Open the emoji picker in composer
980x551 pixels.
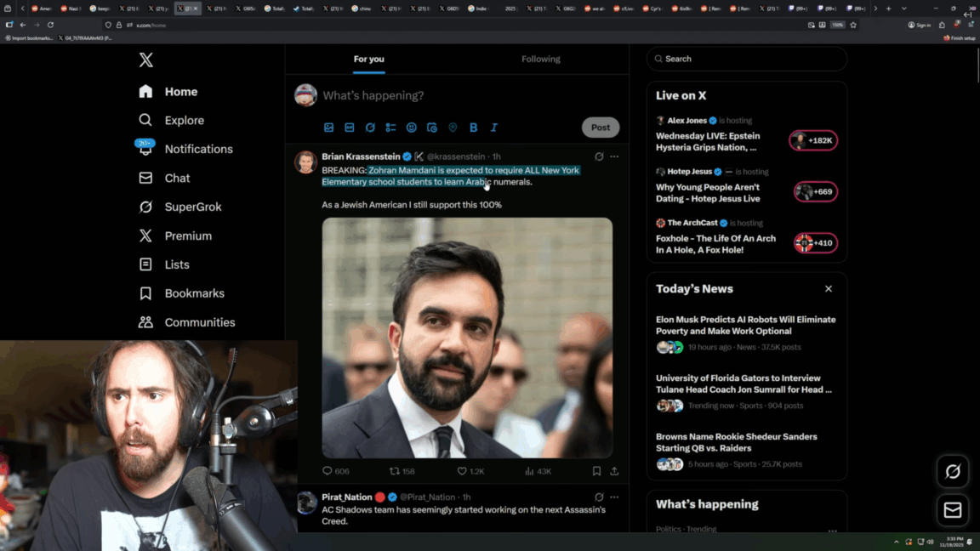tap(411, 128)
